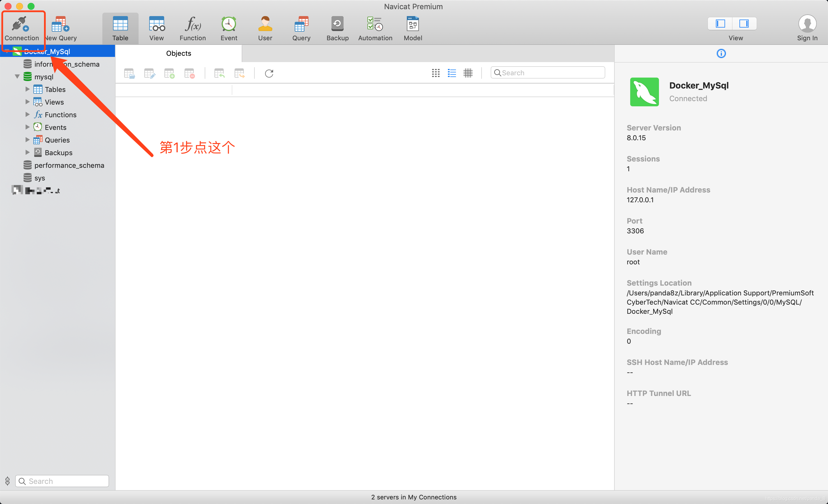Click the Port value 3306
The width and height of the screenshot is (828, 504).
[x=635, y=231]
